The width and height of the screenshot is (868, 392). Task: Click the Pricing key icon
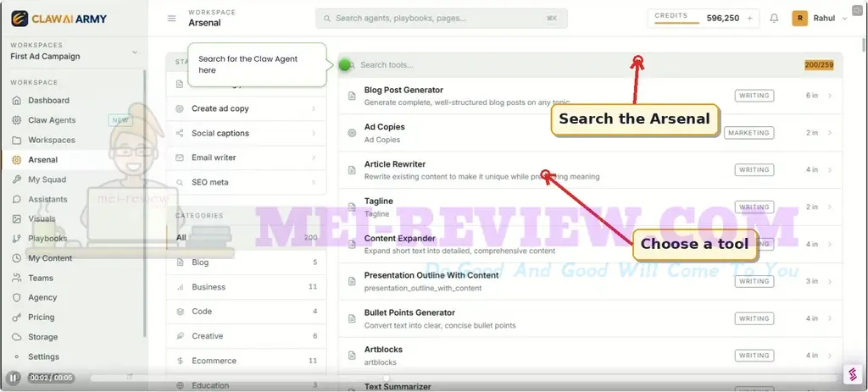tap(17, 317)
